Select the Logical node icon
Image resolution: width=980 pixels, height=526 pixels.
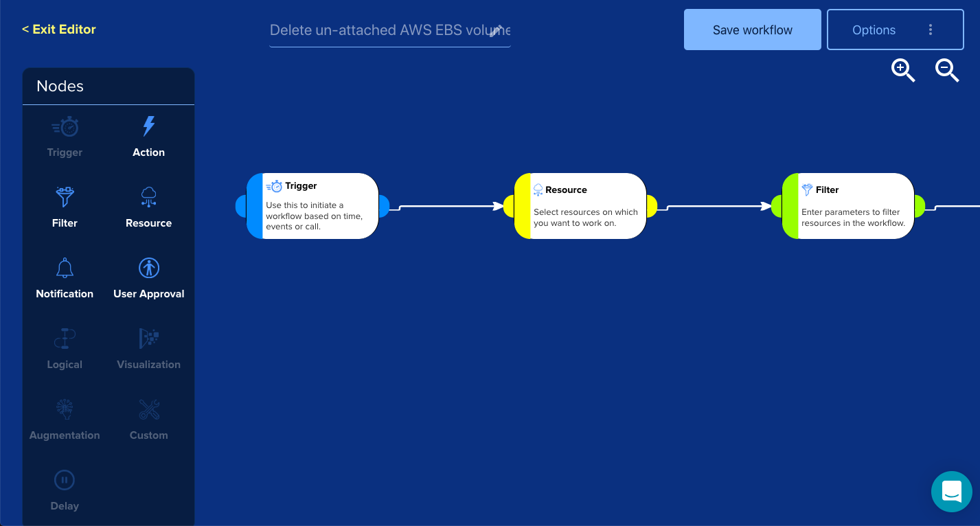pyautogui.click(x=65, y=339)
